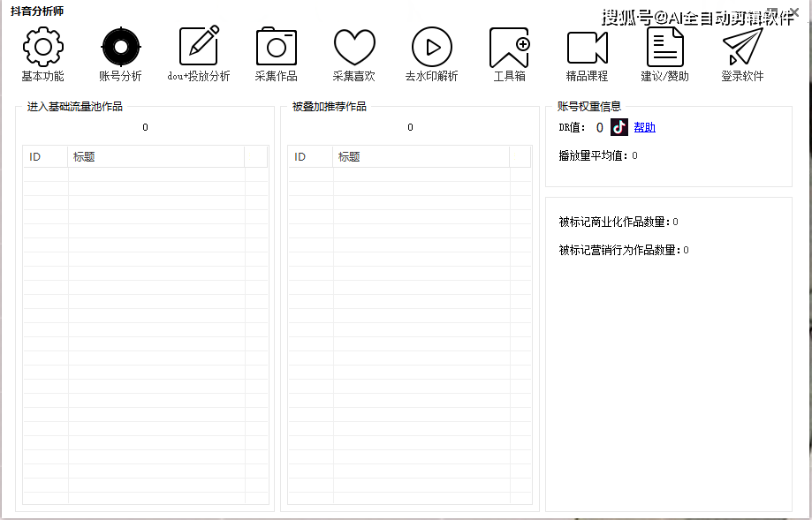This screenshot has height=520, width=812.
Task: Click the 被标记商业化作品数量 text
Action: [x=615, y=222]
